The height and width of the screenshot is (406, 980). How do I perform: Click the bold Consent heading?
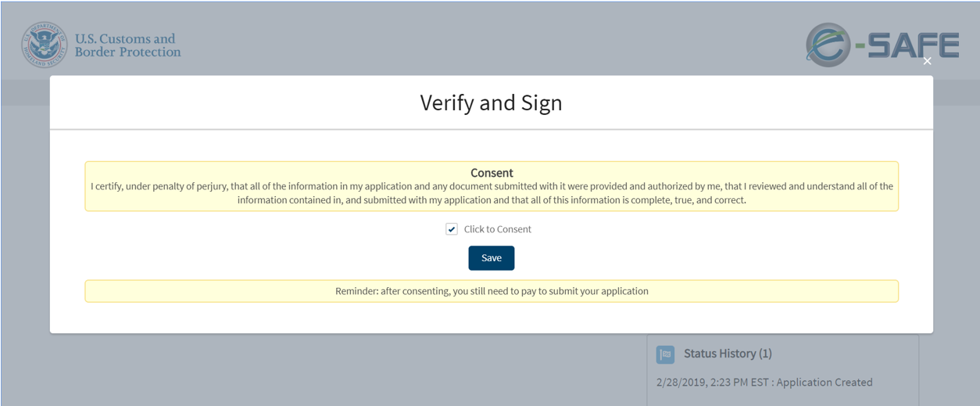492,173
